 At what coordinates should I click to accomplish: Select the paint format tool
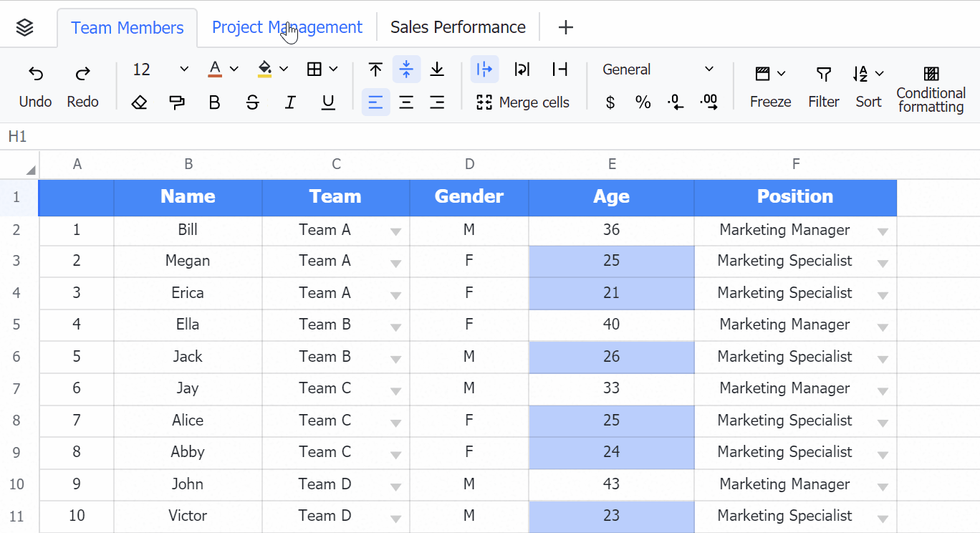click(177, 102)
